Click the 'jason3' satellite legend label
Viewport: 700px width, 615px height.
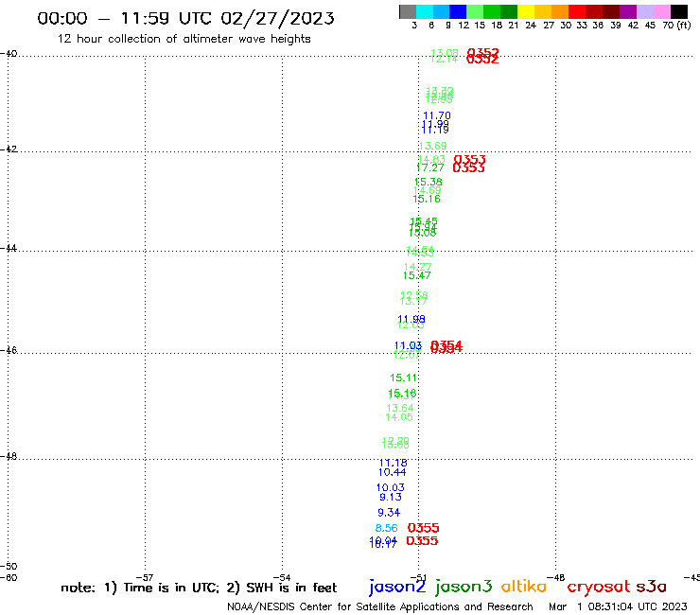[464, 587]
